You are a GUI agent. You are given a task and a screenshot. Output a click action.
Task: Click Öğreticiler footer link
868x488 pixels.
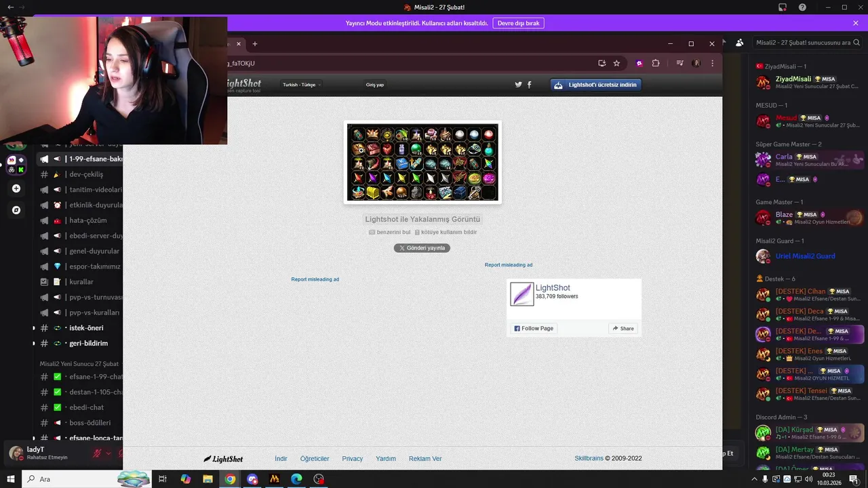(315, 459)
